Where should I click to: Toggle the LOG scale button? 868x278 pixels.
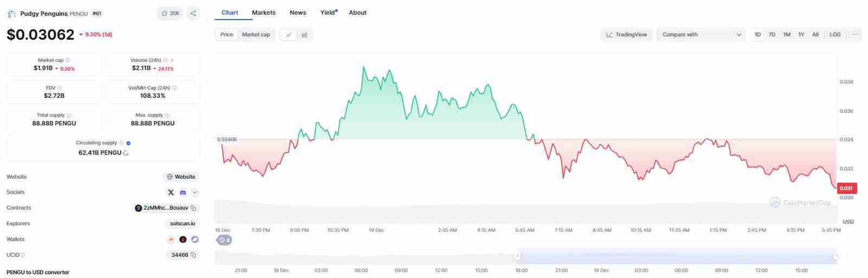835,35
